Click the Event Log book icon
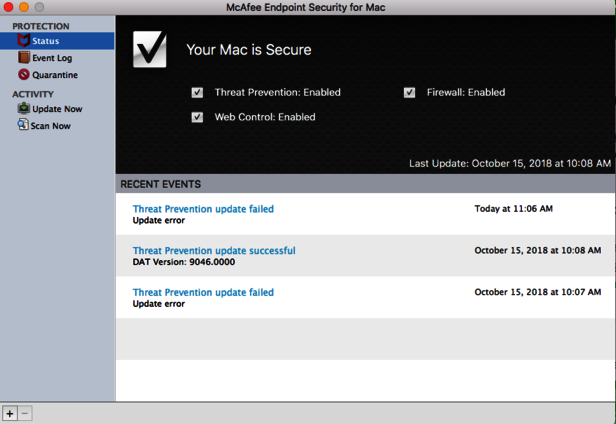616x424 pixels. click(23, 58)
